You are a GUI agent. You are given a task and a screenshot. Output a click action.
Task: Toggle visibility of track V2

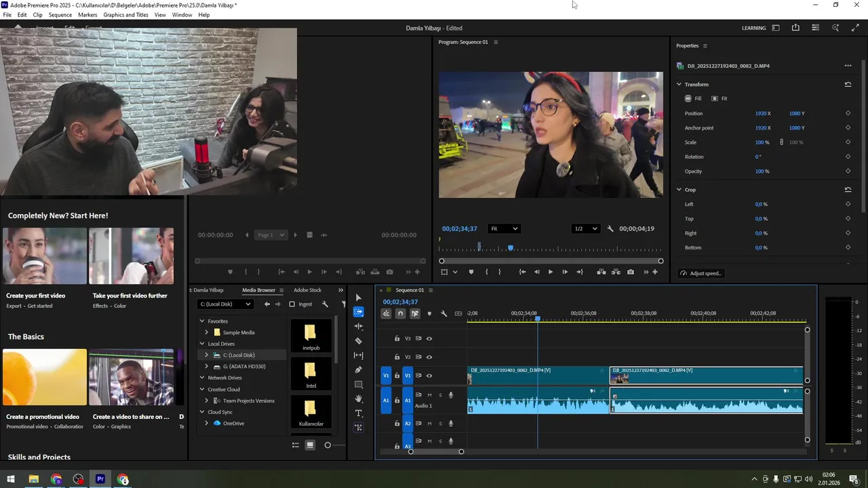[429, 357]
